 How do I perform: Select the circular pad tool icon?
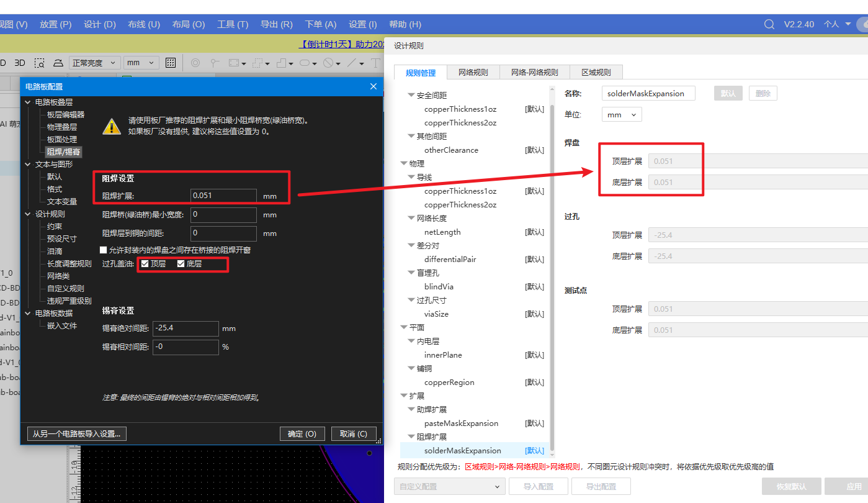point(195,63)
